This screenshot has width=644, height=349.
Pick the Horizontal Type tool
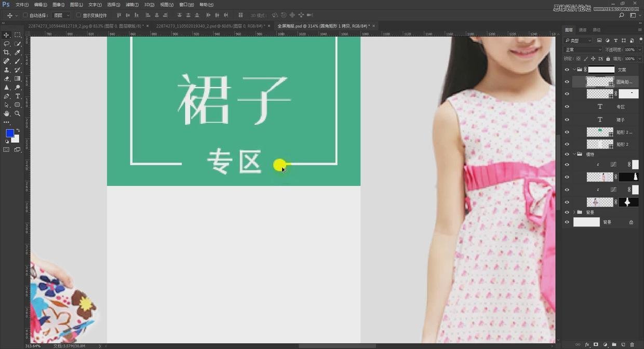click(18, 96)
